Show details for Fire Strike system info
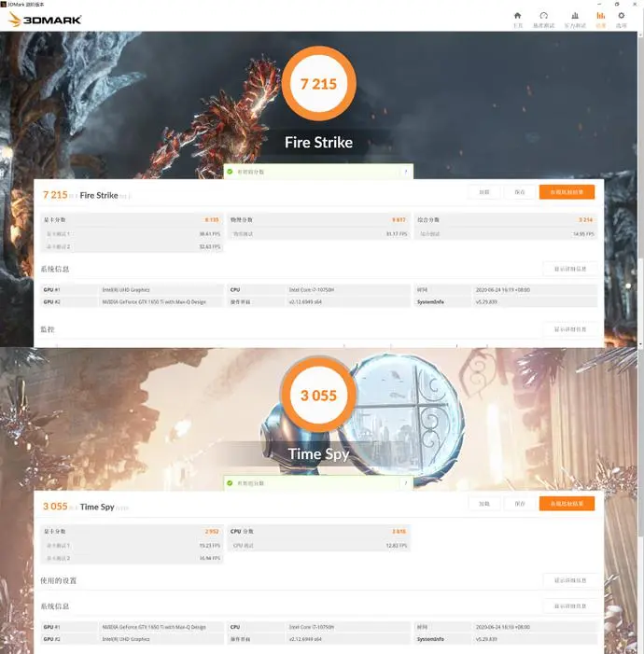644x654 pixels. point(570,269)
